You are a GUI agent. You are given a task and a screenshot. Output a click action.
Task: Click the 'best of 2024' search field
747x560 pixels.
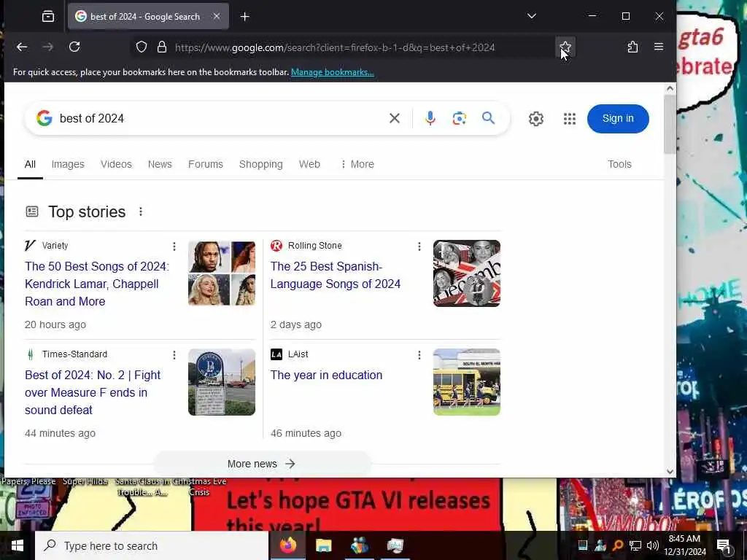[x=219, y=118]
